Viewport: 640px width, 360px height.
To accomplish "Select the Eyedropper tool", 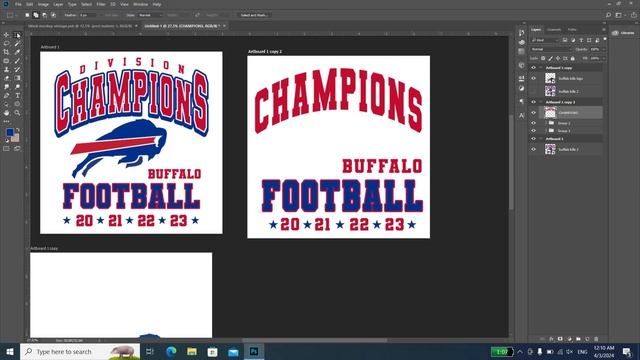I will click(17, 52).
